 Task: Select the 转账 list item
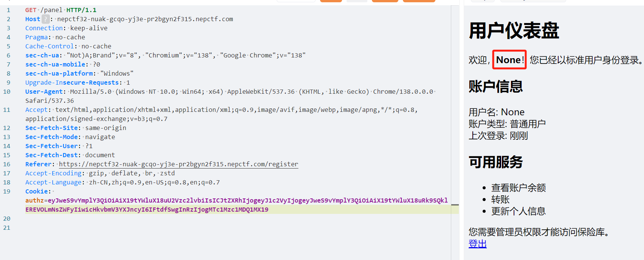click(500, 199)
